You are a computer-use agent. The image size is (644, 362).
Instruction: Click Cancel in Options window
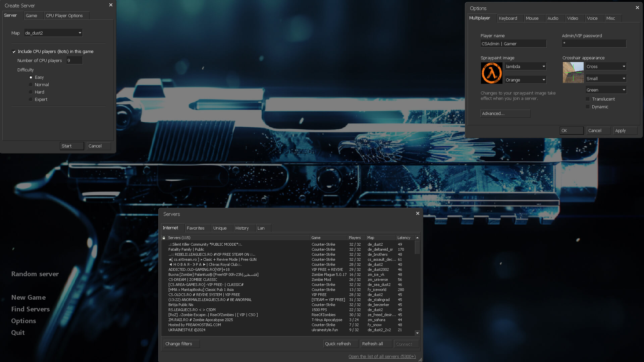[598, 130]
